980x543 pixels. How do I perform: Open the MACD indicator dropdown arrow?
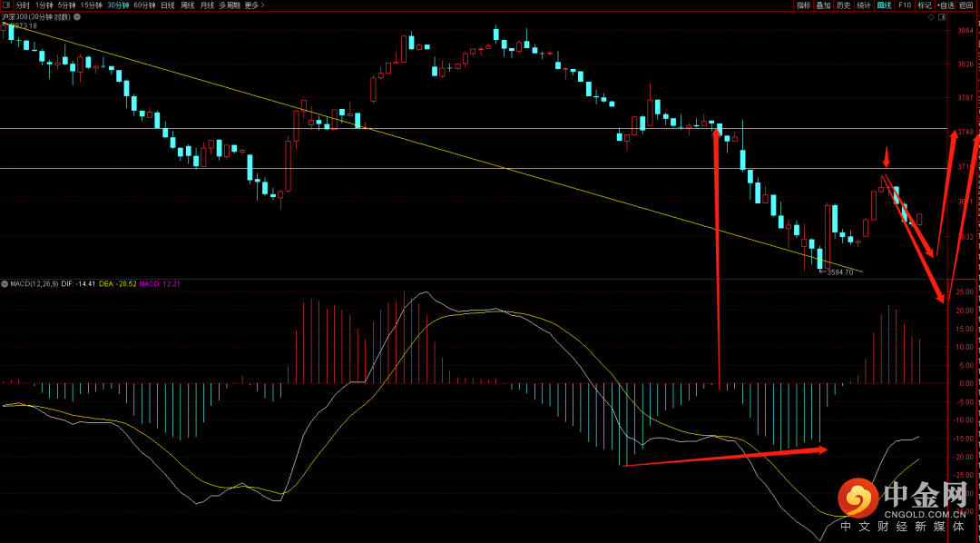[5, 284]
